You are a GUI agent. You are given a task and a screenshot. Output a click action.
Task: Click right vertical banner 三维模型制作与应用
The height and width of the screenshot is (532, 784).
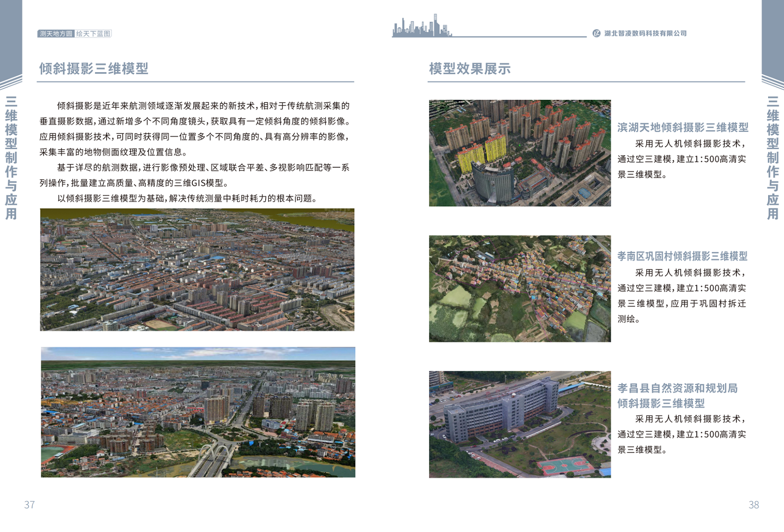pos(773,158)
